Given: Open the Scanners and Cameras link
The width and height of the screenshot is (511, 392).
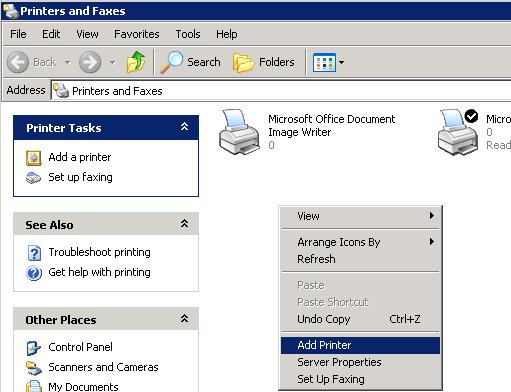Looking at the screenshot, I should [103, 367].
